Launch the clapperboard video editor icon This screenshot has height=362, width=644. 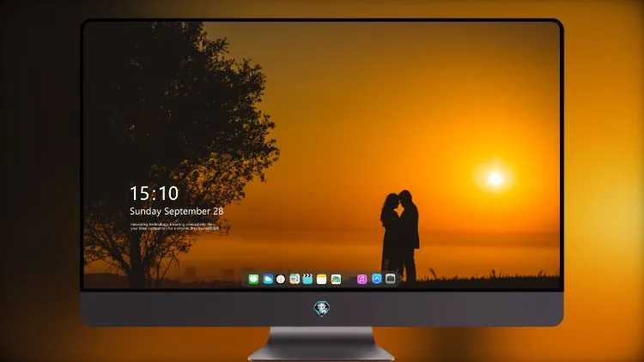point(307,279)
